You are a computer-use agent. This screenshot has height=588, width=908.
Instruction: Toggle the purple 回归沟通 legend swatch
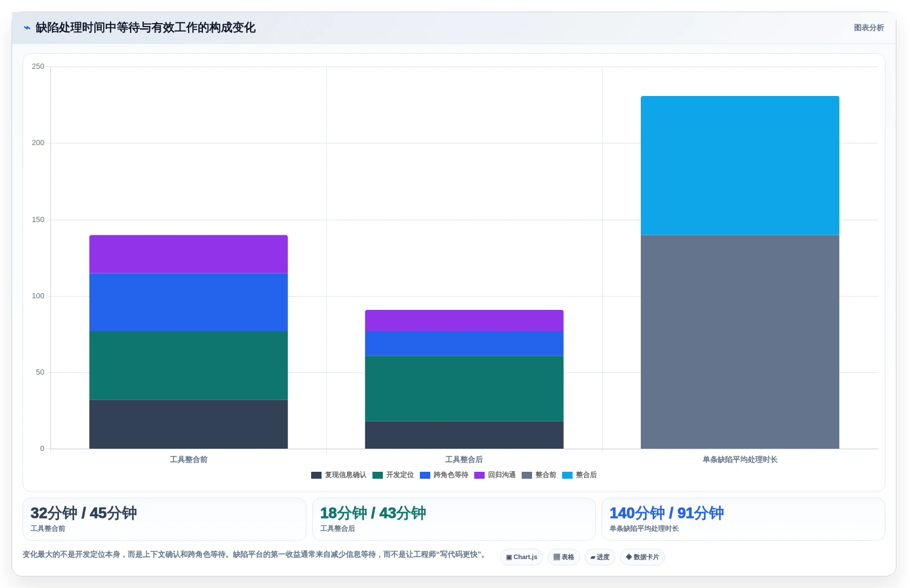[479, 475]
